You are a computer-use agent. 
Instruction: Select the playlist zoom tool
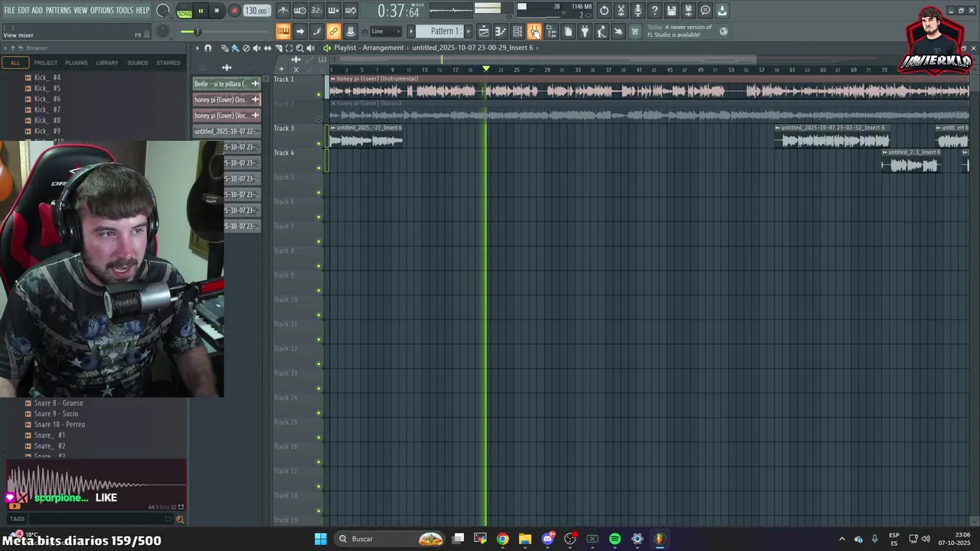[299, 47]
